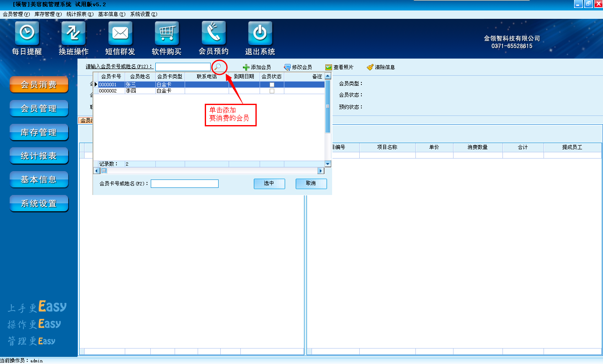Toggle 会员状态 checkbox for member 张三

[x=272, y=85]
